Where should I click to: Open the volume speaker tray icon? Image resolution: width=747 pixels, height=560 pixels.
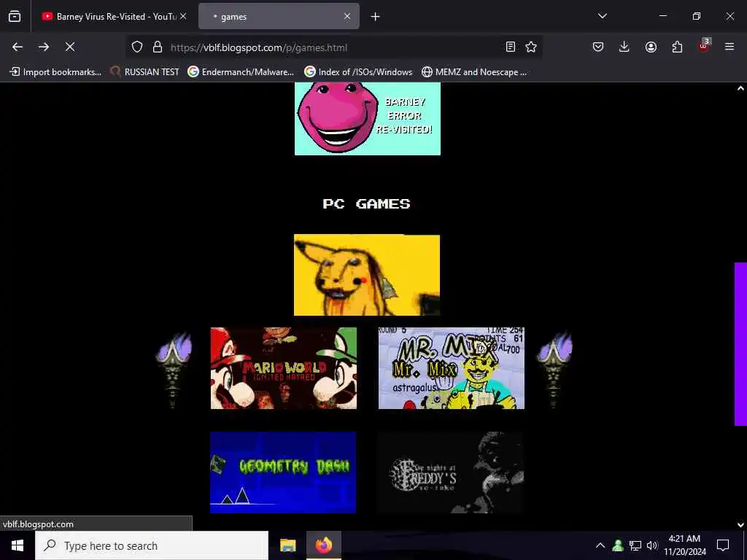[x=651, y=545]
